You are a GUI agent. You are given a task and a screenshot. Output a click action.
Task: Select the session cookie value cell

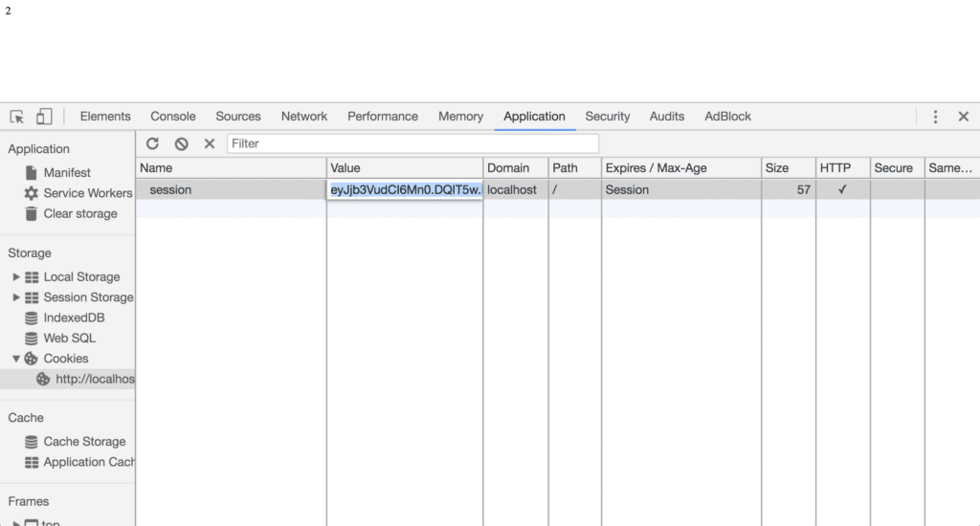405,190
